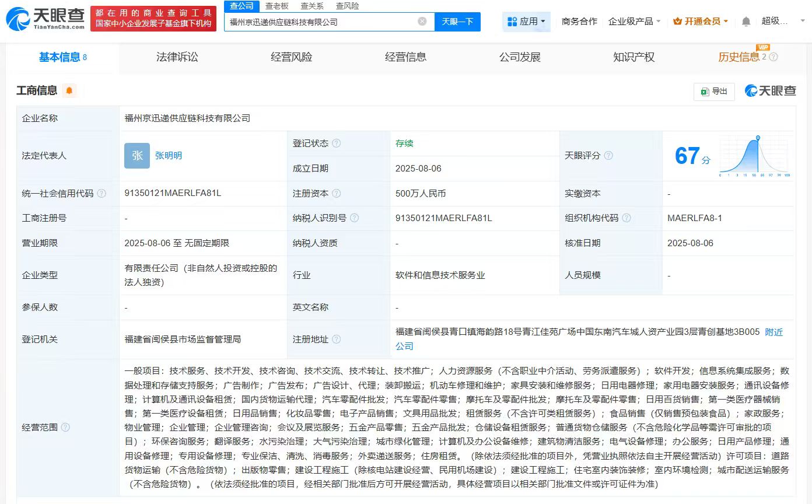Clear the search box with X icon
Image resolution: width=812 pixels, height=504 pixels.
point(422,22)
